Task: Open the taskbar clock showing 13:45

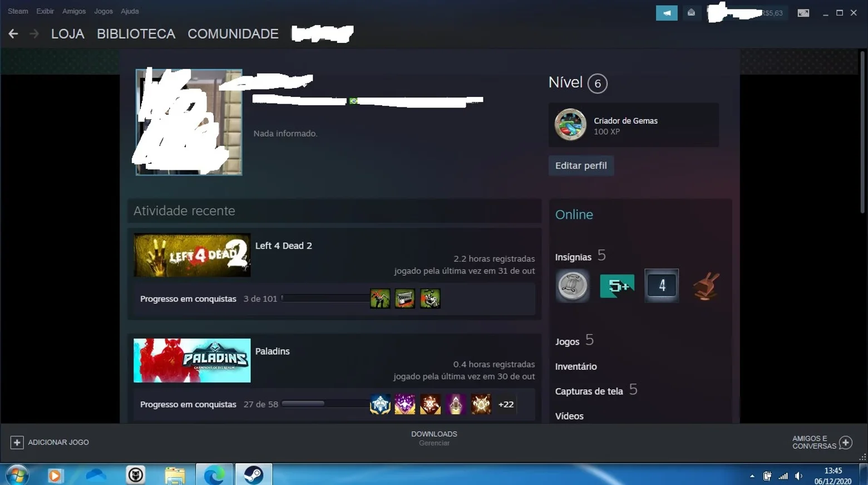Action: 833,476
